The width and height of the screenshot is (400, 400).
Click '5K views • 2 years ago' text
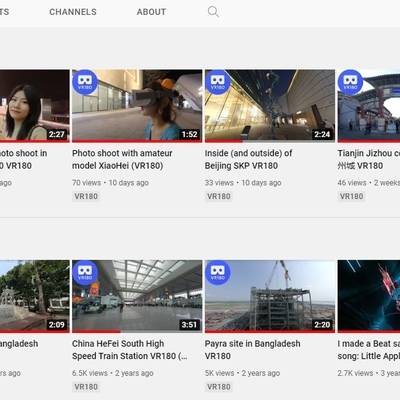point(242,373)
